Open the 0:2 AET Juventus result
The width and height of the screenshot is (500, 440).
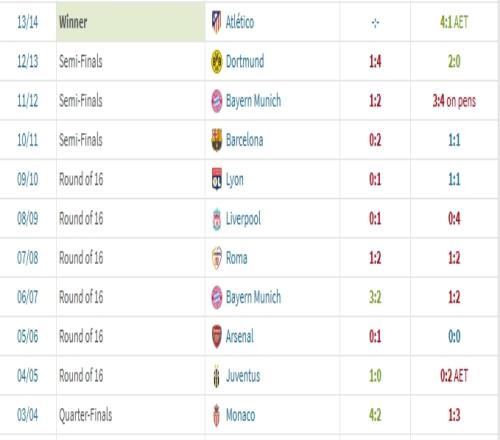click(454, 376)
